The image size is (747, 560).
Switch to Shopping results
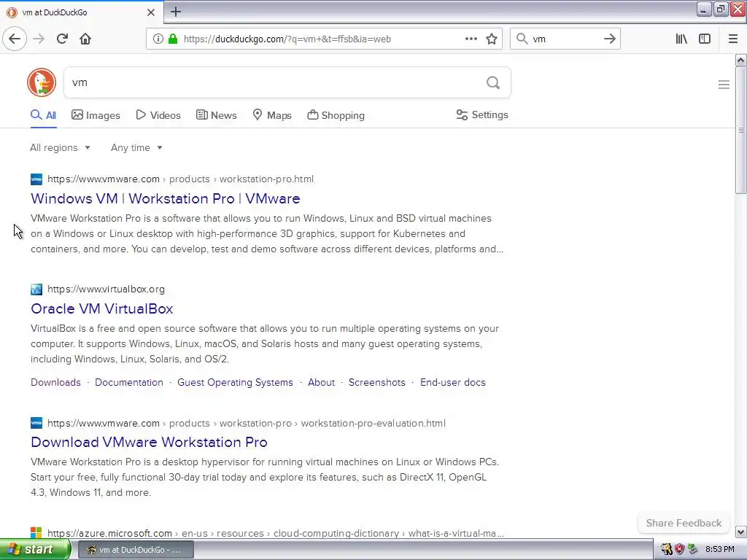[336, 115]
